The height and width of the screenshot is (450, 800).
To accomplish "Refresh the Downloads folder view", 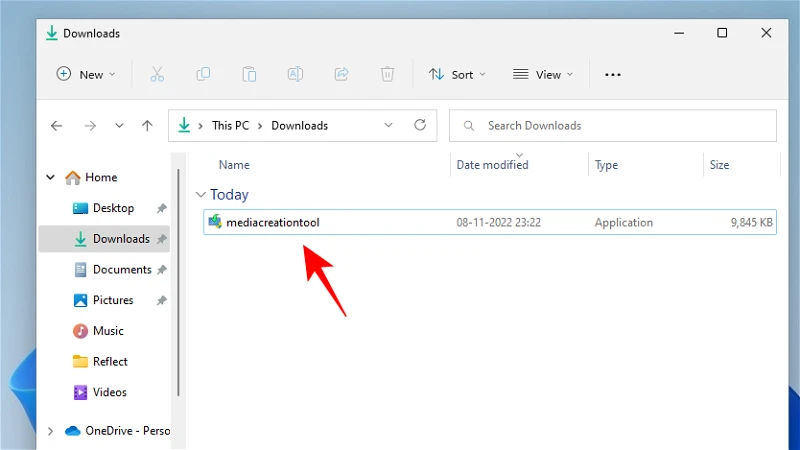I will point(420,126).
